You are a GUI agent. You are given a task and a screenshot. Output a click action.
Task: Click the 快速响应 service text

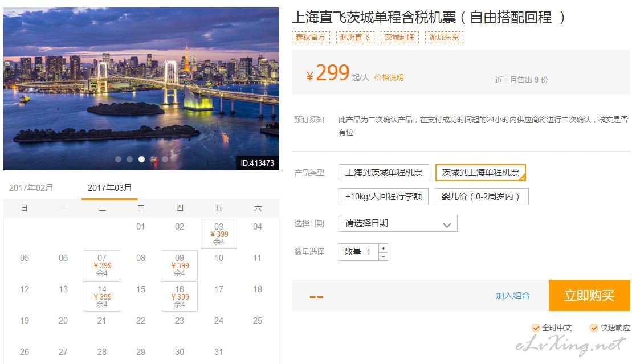[615, 328]
